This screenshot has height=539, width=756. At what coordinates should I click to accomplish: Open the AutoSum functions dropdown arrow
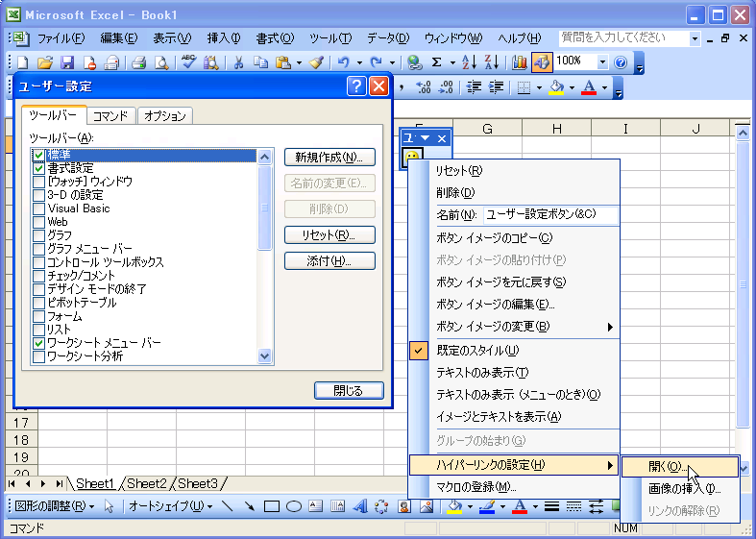tap(452, 62)
